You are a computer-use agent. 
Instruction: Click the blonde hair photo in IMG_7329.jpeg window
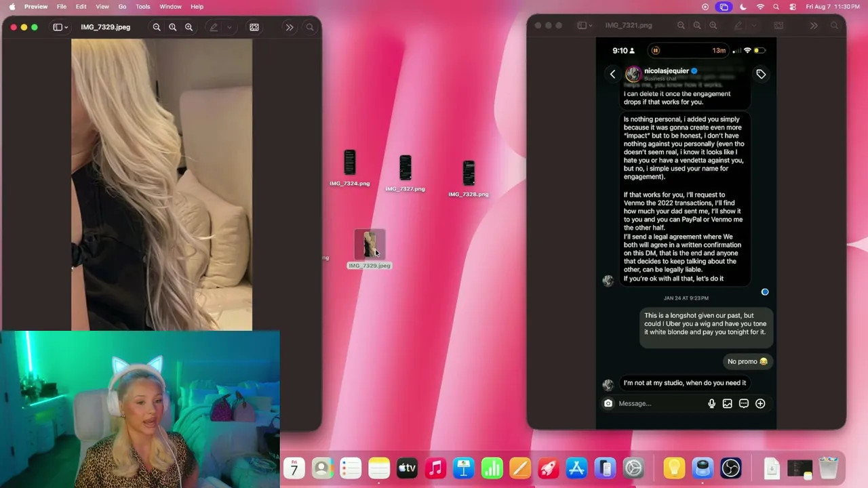tap(161, 184)
